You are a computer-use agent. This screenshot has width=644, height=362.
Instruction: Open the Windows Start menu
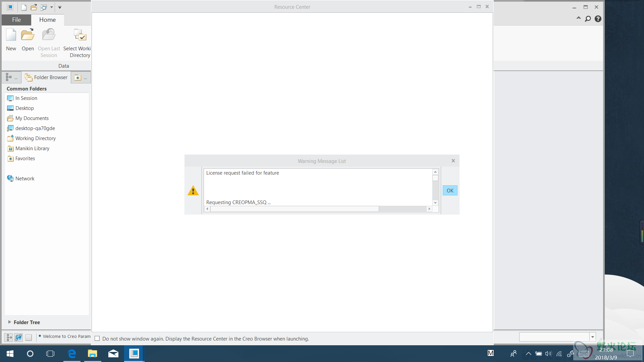coord(10,354)
